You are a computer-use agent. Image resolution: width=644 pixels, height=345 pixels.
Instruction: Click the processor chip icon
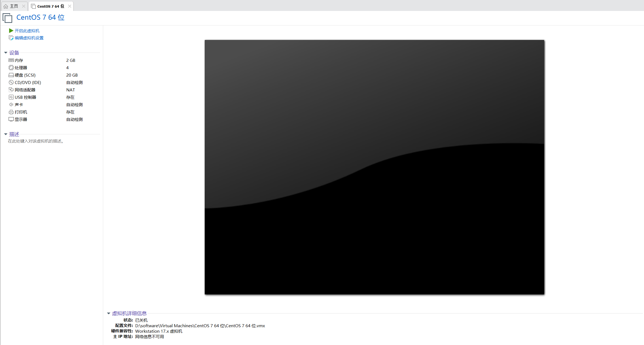tap(11, 68)
